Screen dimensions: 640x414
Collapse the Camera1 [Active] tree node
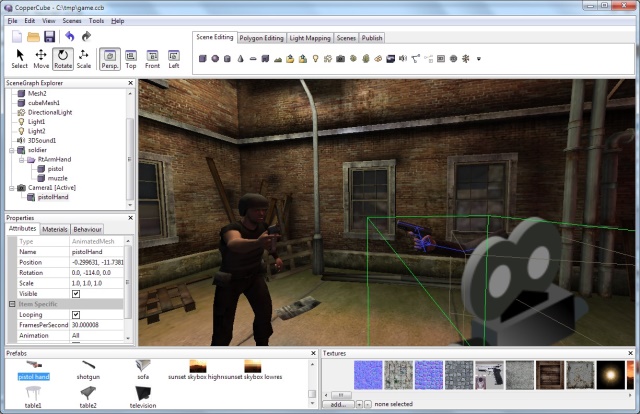[12, 187]
